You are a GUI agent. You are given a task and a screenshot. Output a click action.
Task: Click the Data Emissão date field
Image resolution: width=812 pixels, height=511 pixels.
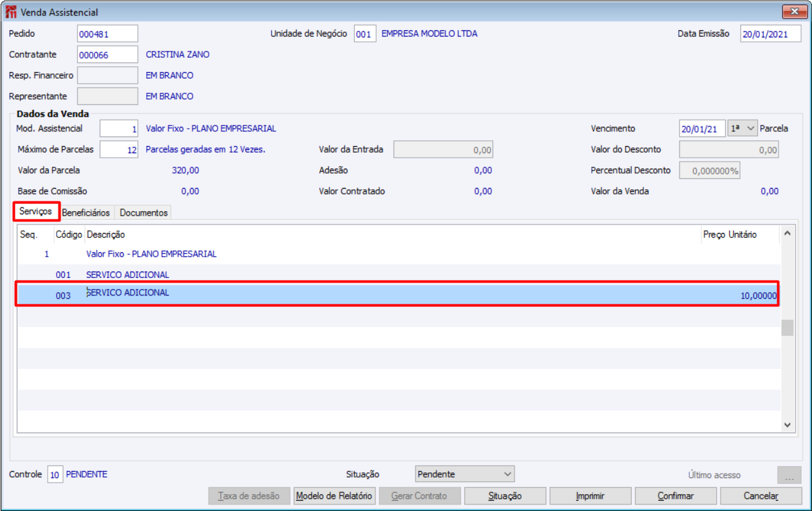[x=771, y=33]
